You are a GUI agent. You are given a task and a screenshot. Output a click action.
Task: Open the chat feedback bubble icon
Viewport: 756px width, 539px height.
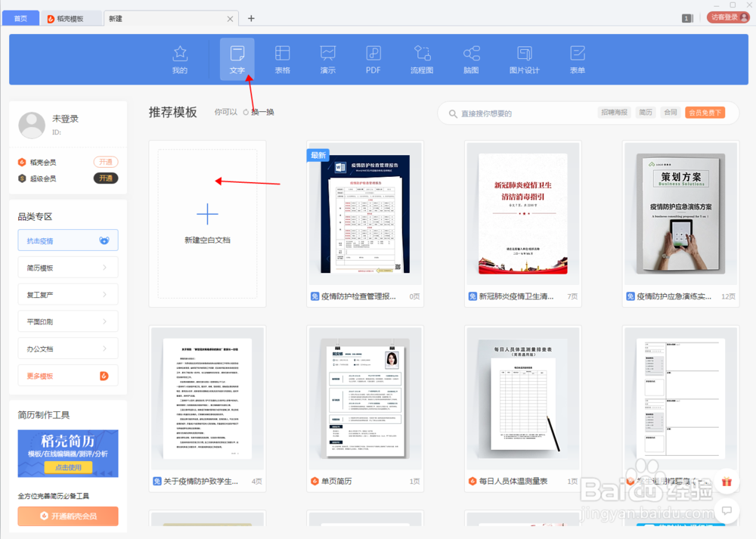point(727,510)
